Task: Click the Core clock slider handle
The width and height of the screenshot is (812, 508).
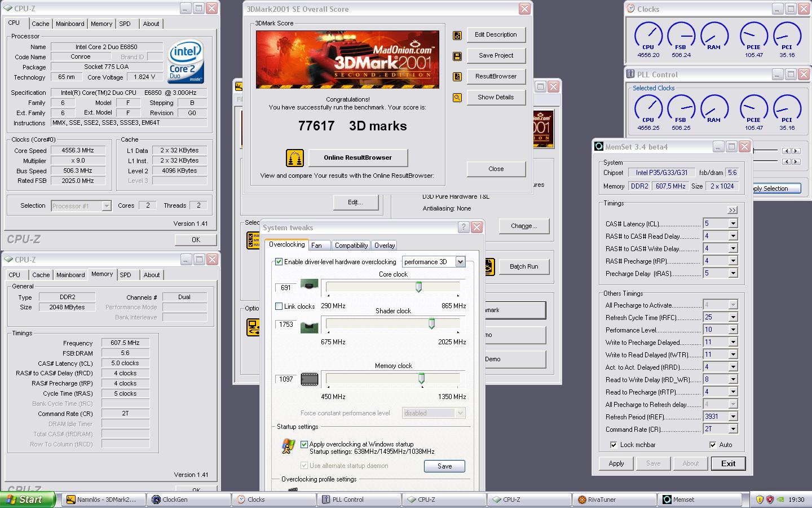Action: pyautogui.click(x=418, y=287)
